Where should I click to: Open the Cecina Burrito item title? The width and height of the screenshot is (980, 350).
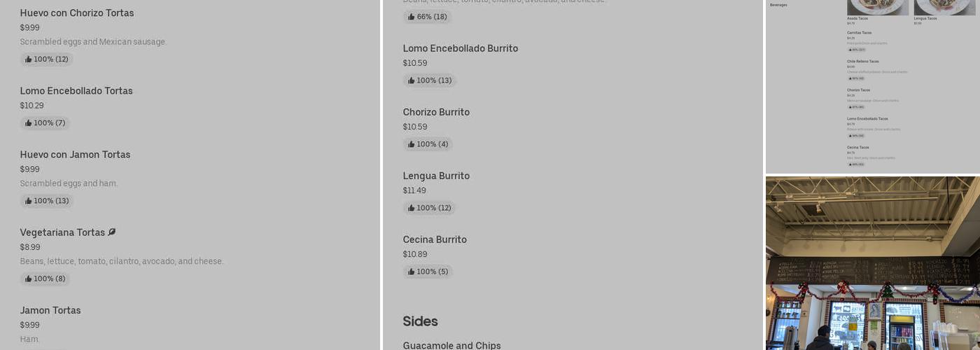coord(435,239)
